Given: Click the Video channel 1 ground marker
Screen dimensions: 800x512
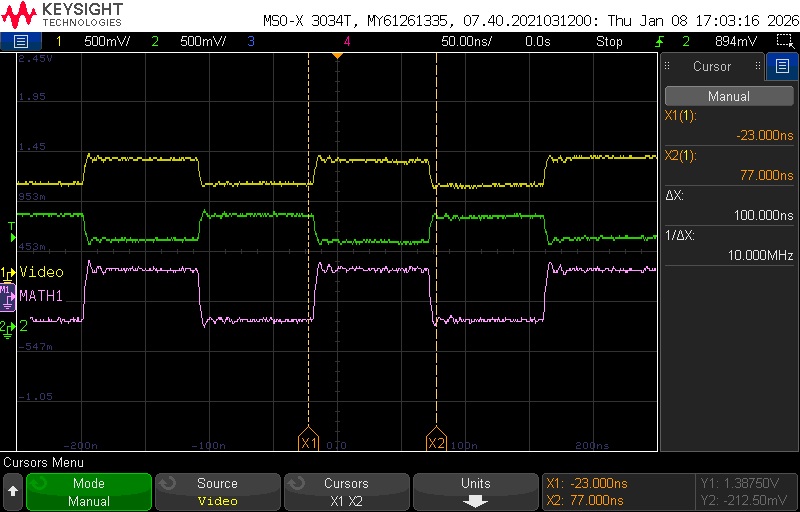Looking at the screenshot, I should [x=7, y=273].
